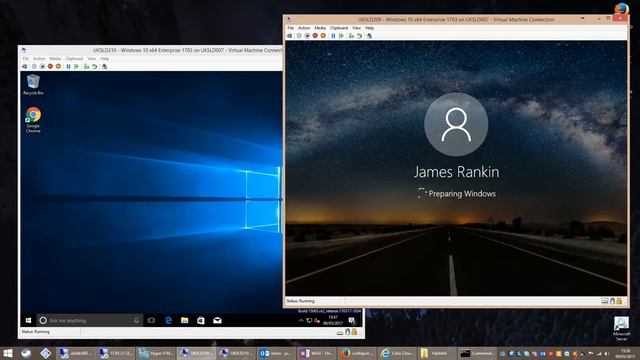Open File menu in UKSLD209 window
Image resolution: width=640 pixels, height=360 pixels.
tap(291, 28)
